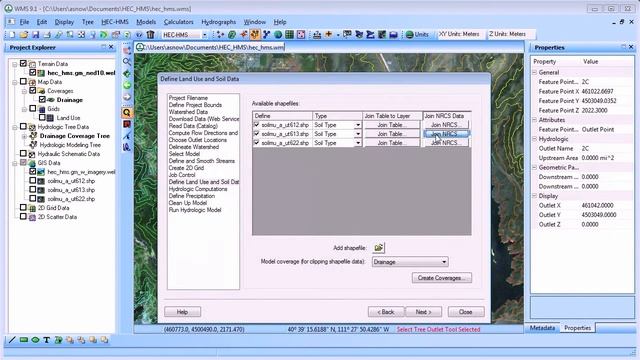
Task: Open the HEC-HMS model selector dropdown
Action: point(204,35)
